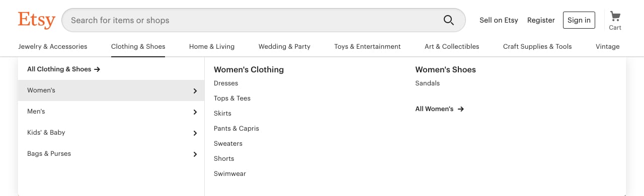Open the Register link
This screenshot has height=196, width=644.
coord(541,20)
